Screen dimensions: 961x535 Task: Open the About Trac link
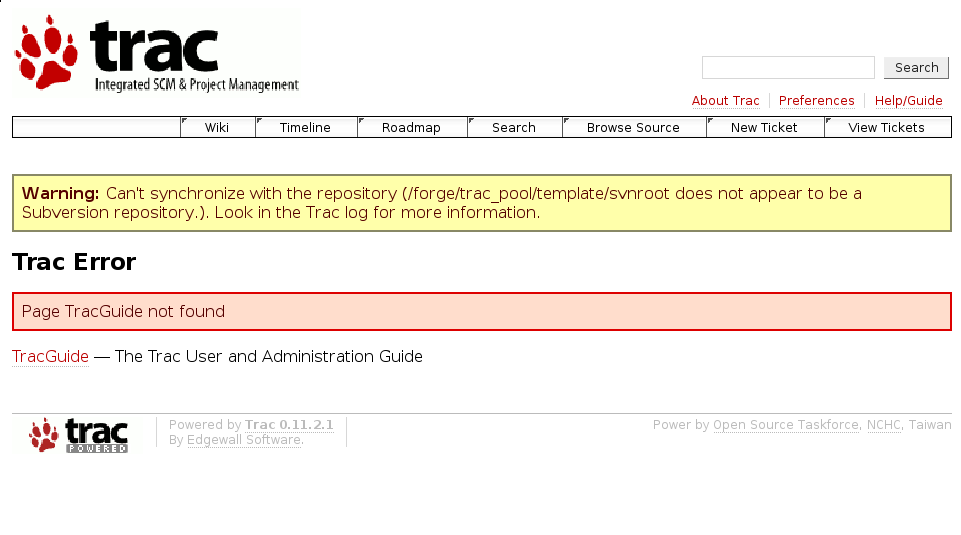pyautogui.click(x=725, y=101)
